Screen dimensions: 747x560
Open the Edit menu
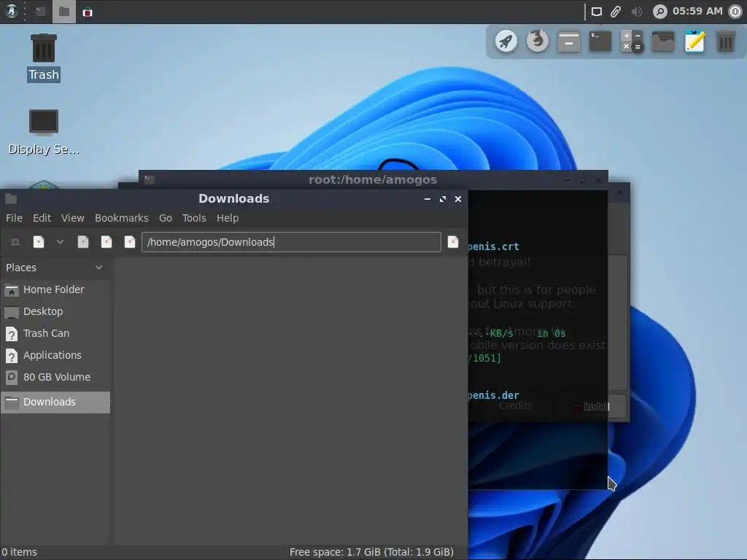(42, 218)
